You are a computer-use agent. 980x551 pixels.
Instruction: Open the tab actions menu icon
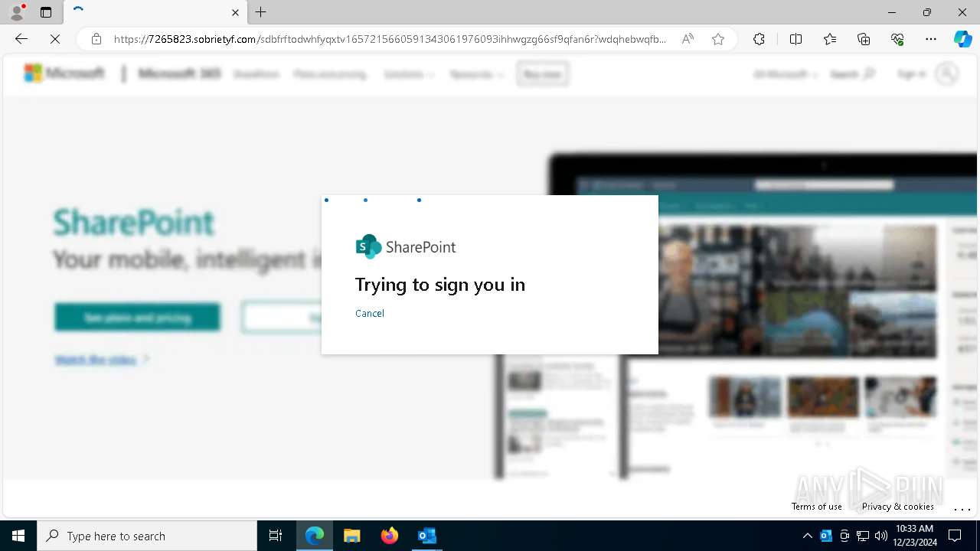[46, 12]
